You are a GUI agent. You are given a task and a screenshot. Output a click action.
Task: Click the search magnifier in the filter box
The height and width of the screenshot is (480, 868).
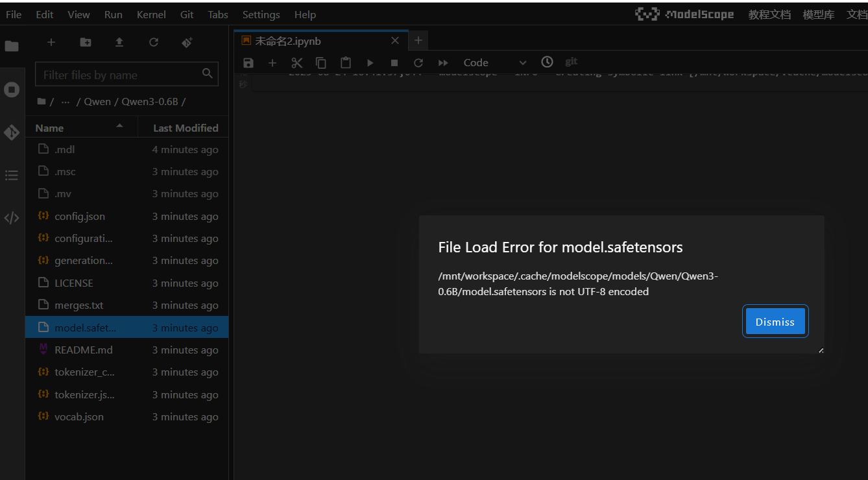pyautogui.click(x=208, y=73)
